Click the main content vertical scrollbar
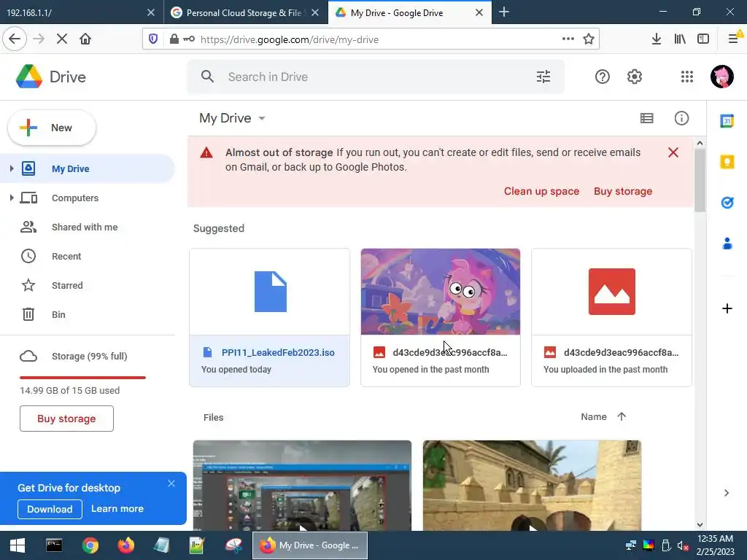The image size is (747, 560). click(700, 180)
